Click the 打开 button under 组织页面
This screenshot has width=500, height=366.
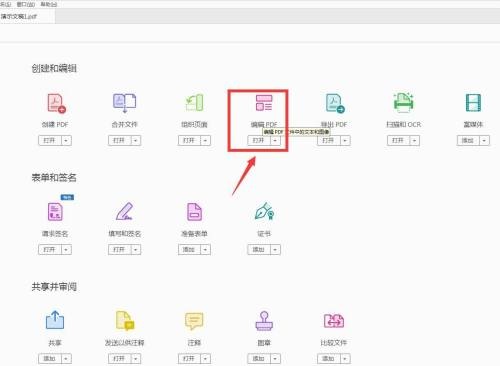(x=190, y=140)
